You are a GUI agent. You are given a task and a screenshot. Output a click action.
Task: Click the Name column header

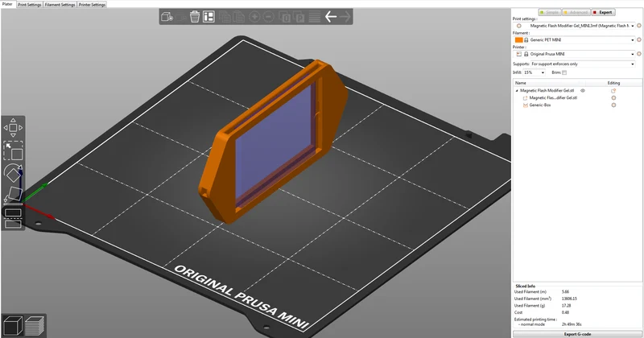(x=520, y=83)
